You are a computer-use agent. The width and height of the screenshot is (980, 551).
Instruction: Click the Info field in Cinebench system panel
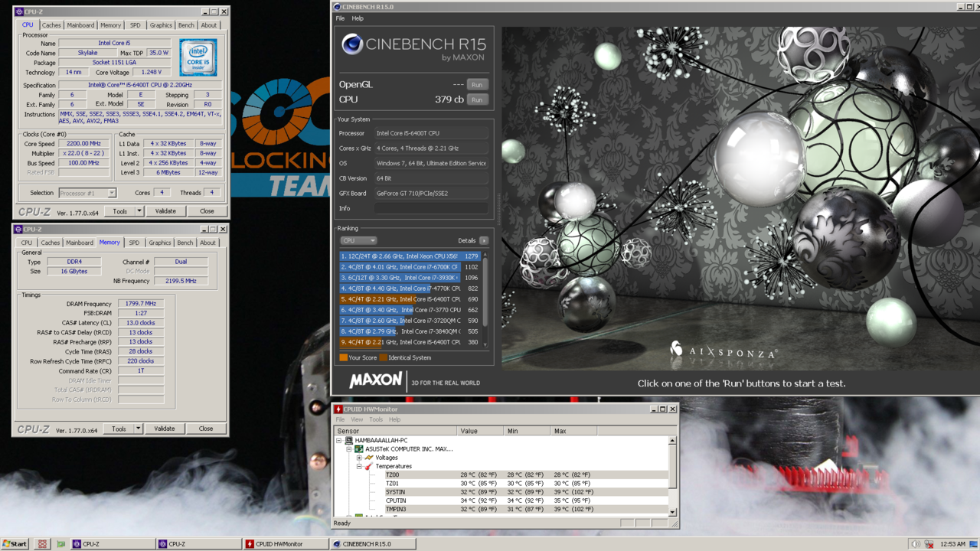[431, 208]
